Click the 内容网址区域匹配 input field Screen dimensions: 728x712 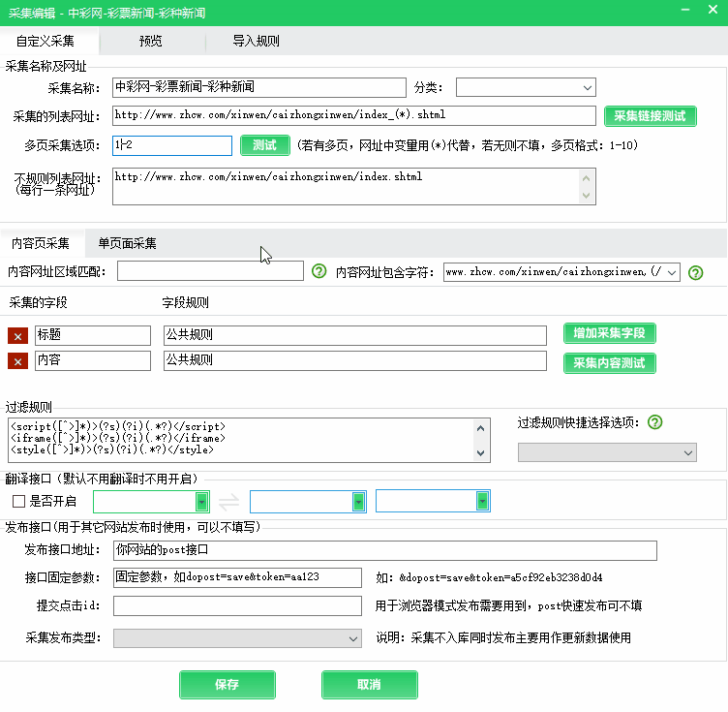click(210, 271)
